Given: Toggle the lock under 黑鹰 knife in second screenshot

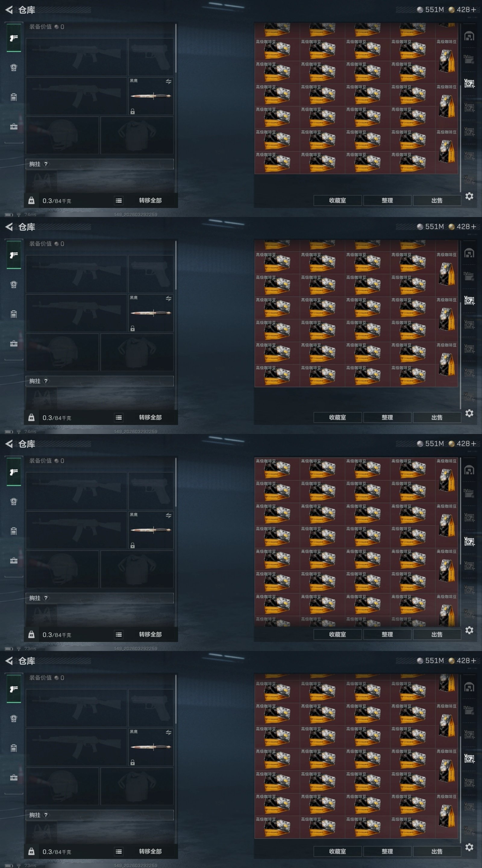Looking at the screenshot, I should [x=133, y=329].
